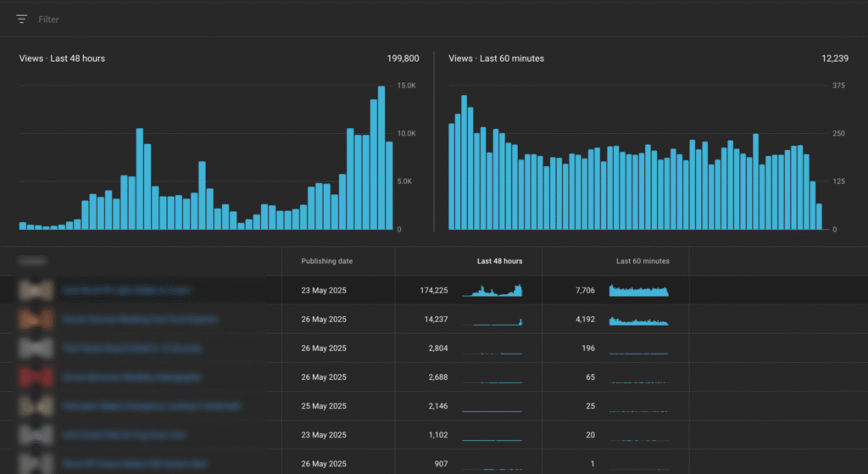Click 48-hour sparkline in the 174,225 row
This screenshot has width=868, height=474.
pyautogui.click(x=492, y=291)
